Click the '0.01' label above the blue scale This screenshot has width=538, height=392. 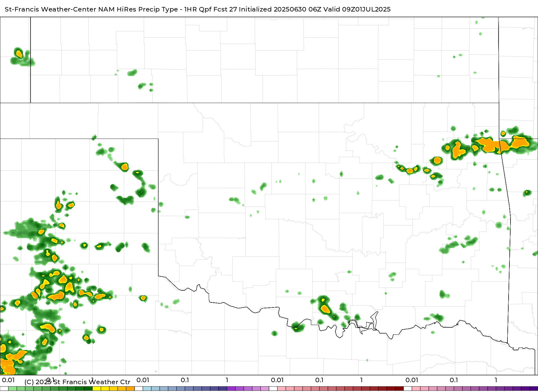[143, 380]
